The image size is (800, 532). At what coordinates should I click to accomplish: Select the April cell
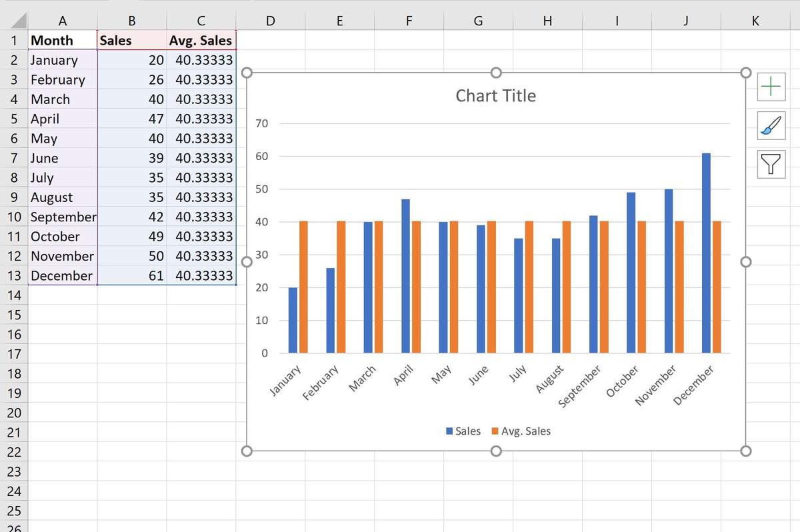click(63, 119)
